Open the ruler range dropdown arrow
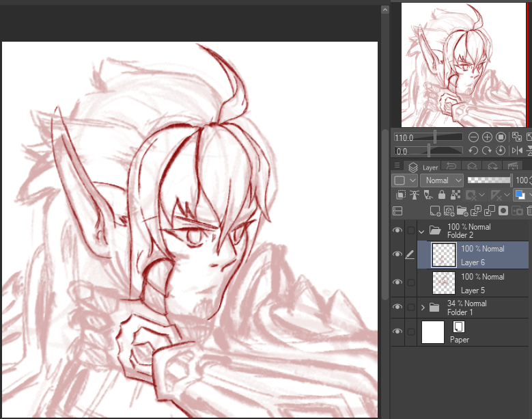Image resolution: width=532 pixels, height=419 pixels. click(507, 195)
